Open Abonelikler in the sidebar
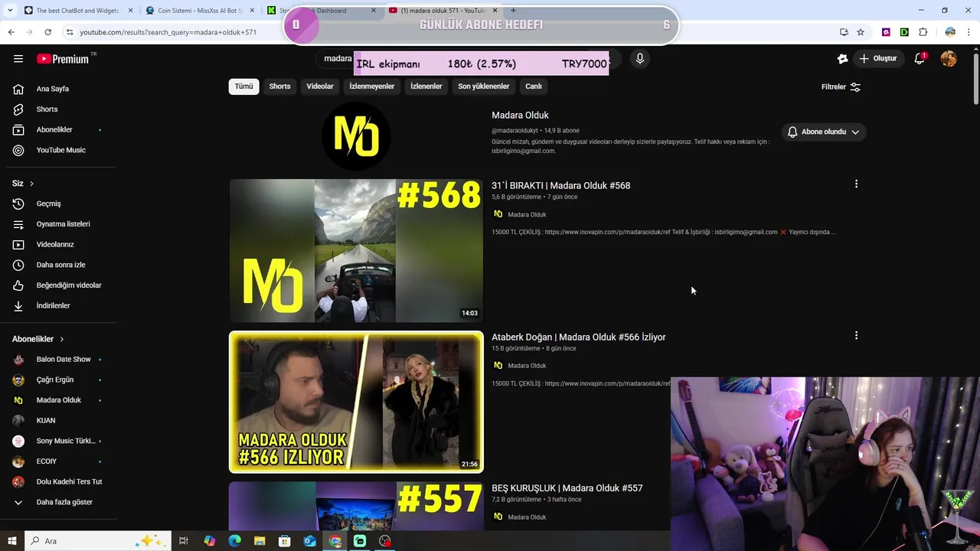 tap(58, 129)
